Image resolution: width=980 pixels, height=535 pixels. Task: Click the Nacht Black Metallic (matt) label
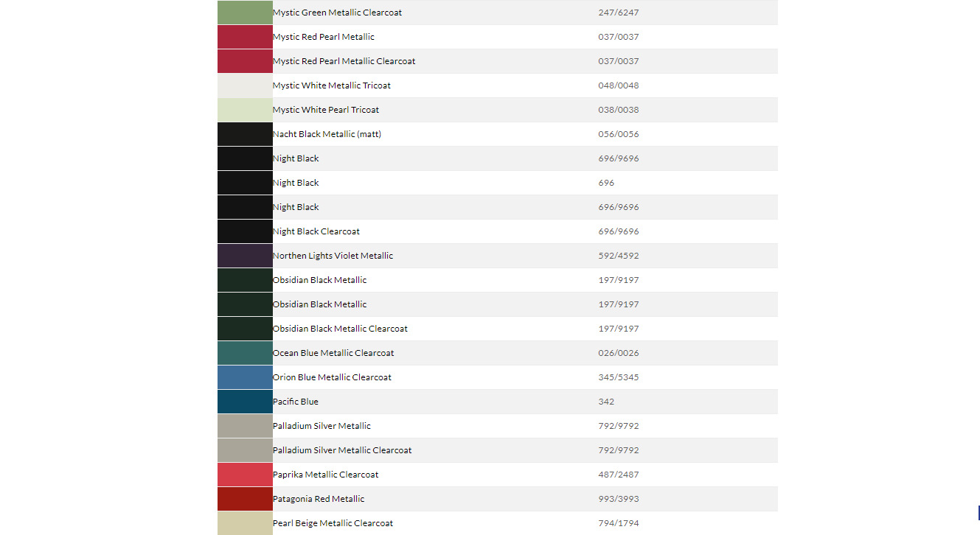327,134
